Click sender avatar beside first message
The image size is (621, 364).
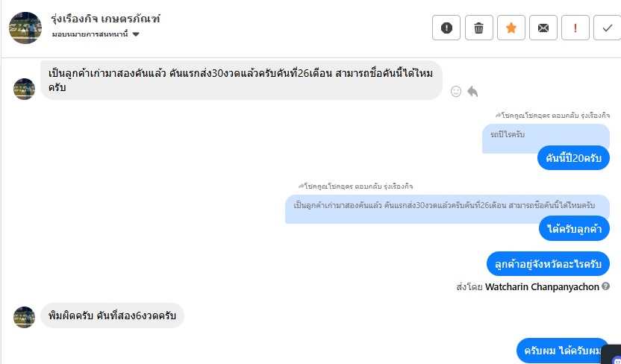coord(24,89)
